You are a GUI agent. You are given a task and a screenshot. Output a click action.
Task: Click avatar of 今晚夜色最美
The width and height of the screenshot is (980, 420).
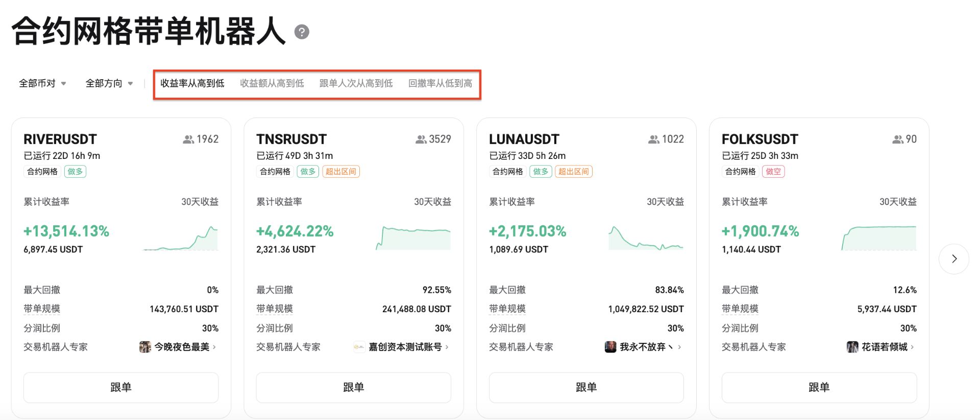click(x=145, y=347)
